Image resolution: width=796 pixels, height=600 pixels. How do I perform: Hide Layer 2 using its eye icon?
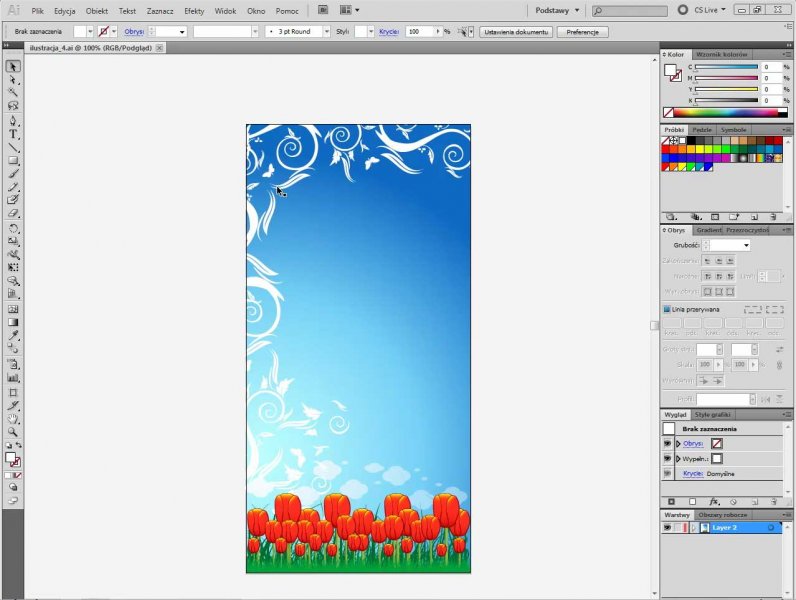point(667,527)
